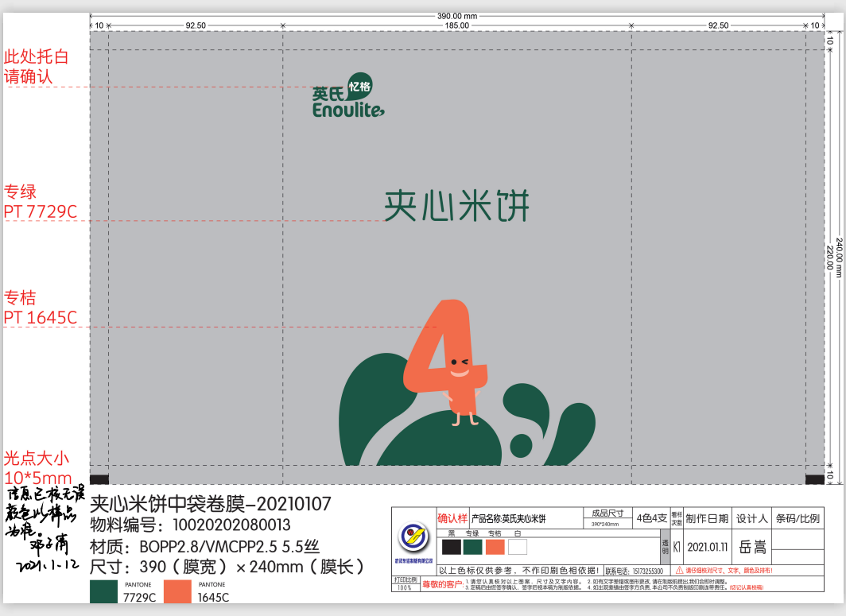Click the 4色4支 cell

651,518
